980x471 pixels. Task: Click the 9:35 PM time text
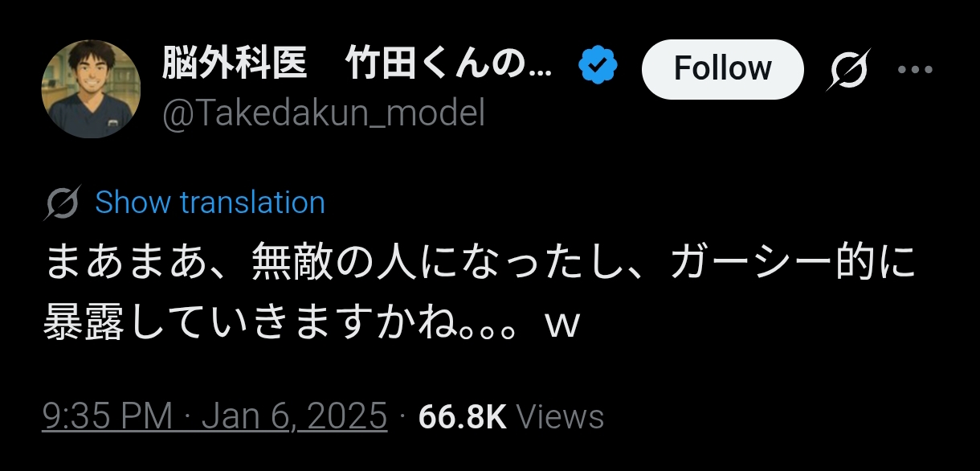pyautogui.click(x=108, y=417)
